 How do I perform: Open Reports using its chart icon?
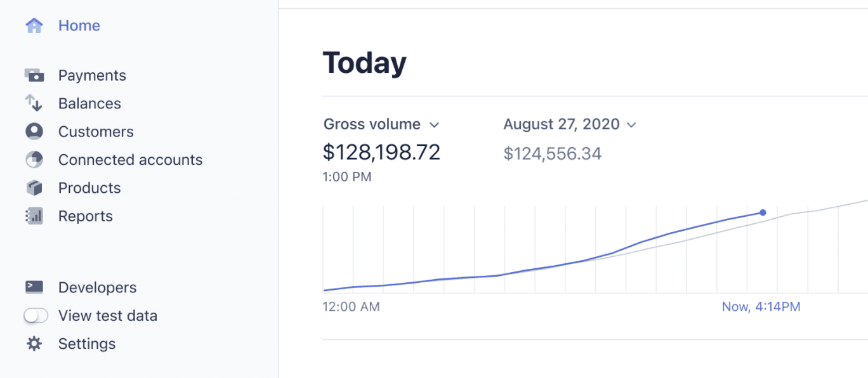click(x=35, y=216)
